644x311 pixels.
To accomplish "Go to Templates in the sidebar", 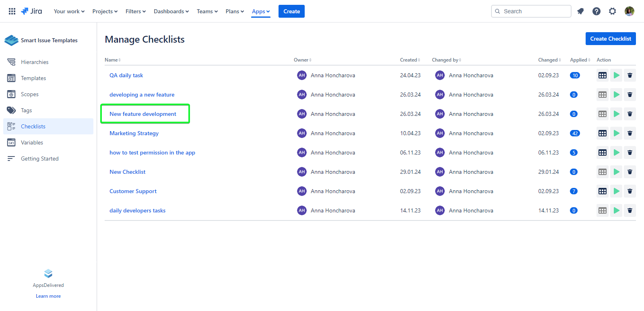I will coord(33,78).
